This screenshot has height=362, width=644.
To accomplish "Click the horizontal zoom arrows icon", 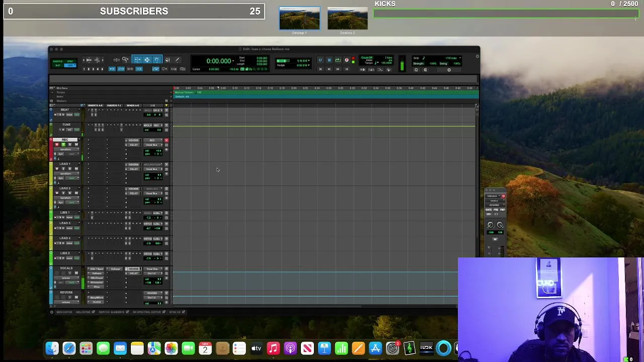I will (x=117, y=59).
